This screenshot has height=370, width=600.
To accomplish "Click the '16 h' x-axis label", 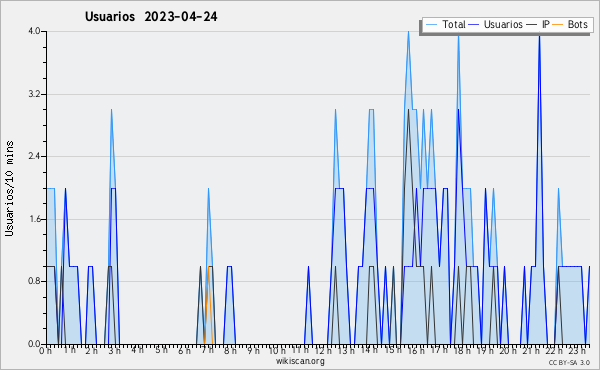I will coord(416,351).
